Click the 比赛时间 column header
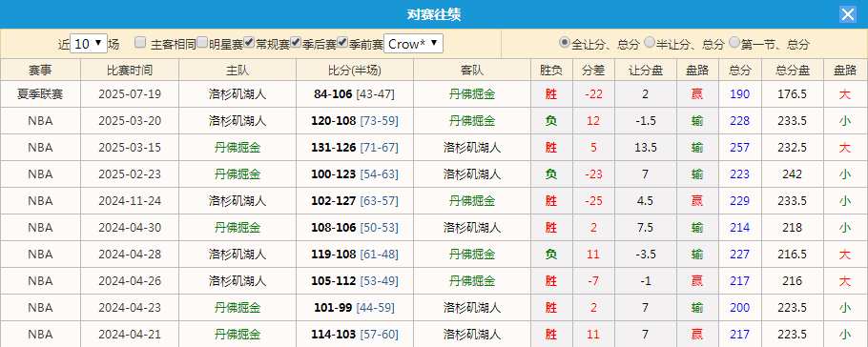Image resolution: width=868 pixels, height=347 pixels. click(x=130, y=71)
